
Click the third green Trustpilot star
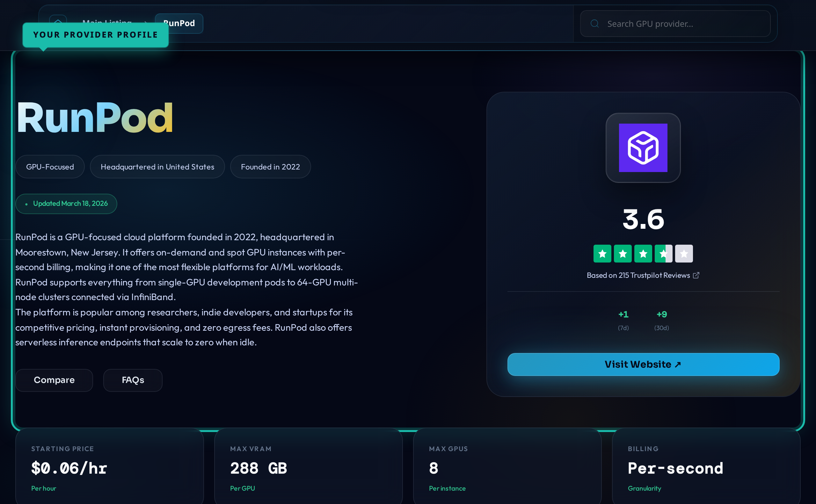pyautogui.click(x=643, y=254)
